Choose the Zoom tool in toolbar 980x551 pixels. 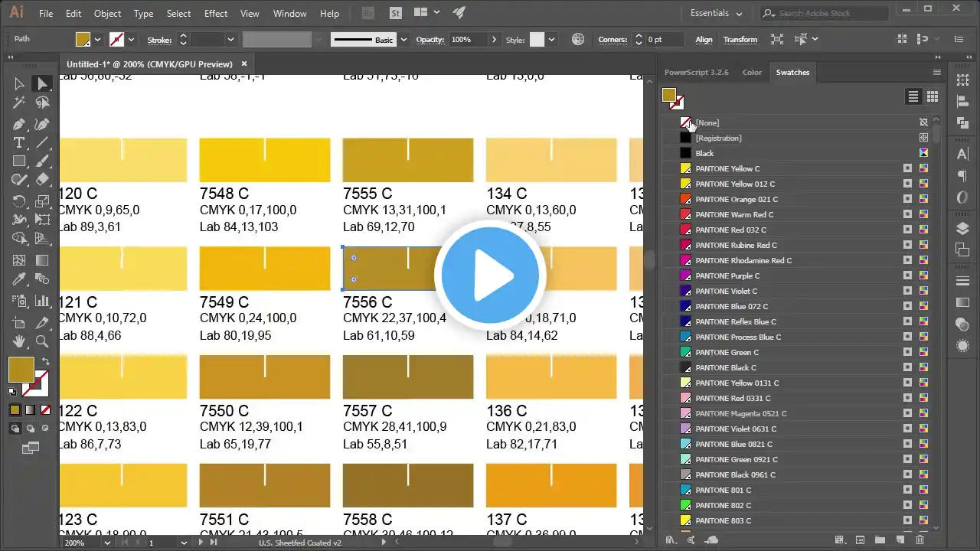42,341
